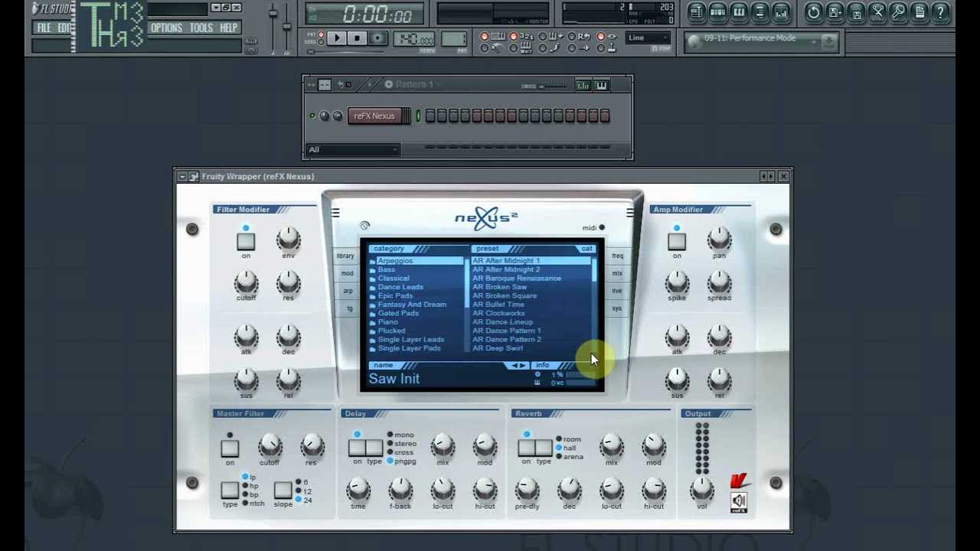Open the mixer toolbar icon
The width and height of the screenshot is (980, 551).
pos(781,12)
